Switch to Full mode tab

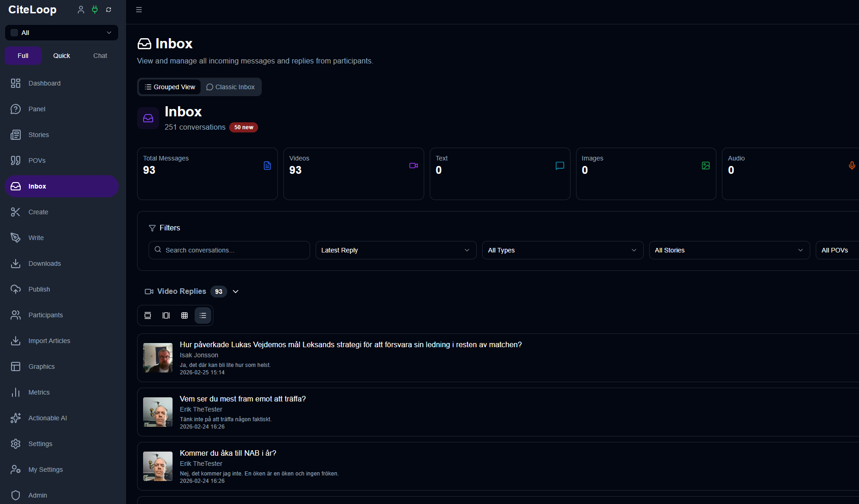pyautogui.click(x=23, y=56)
